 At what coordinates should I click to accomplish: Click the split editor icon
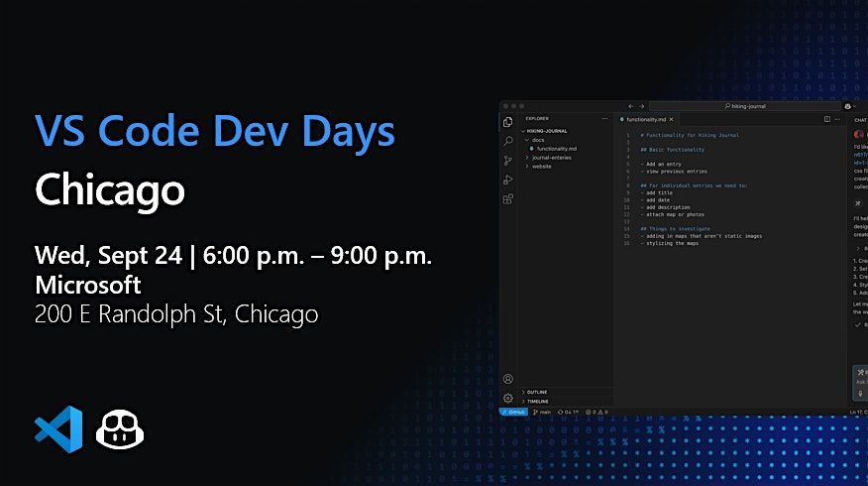pos(827,119)
